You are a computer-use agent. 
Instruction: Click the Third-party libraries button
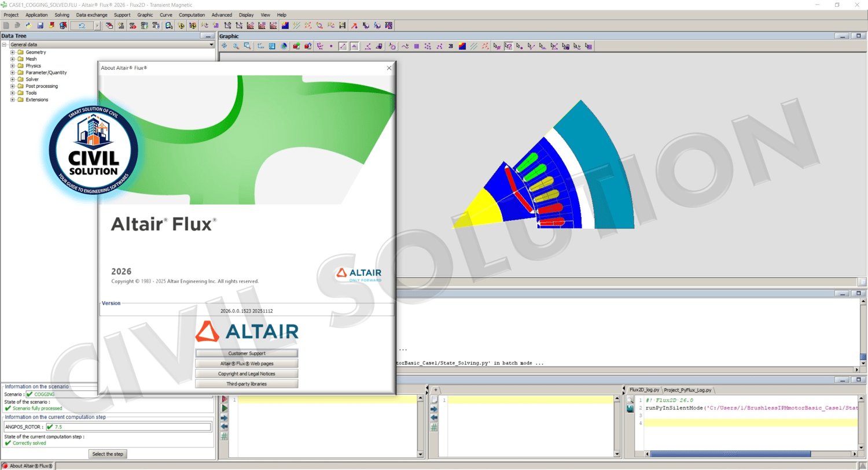tap(247, 384)
